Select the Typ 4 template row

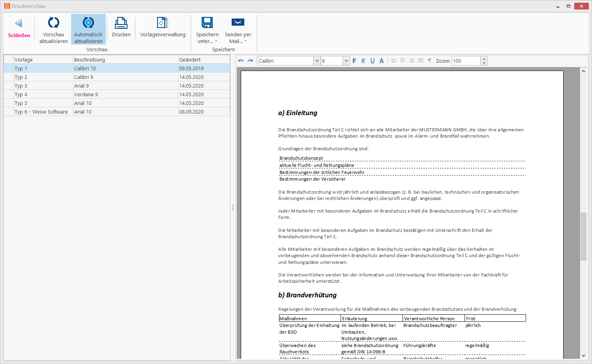(117, 94)
